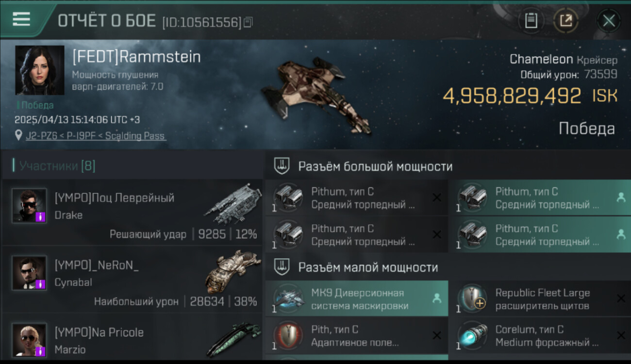Open the clipboard report icon
Viewport: 631px width, 364px height.
[x=531, y=20]
